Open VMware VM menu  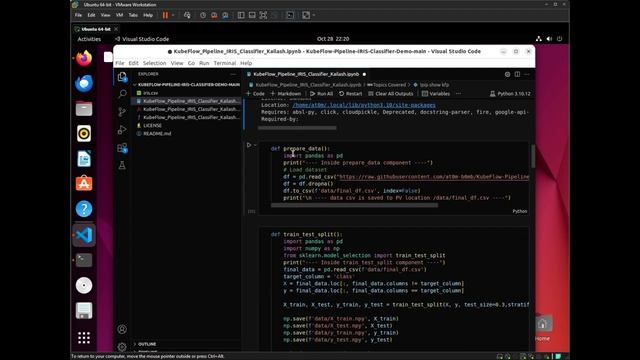[x=119, y=15]
